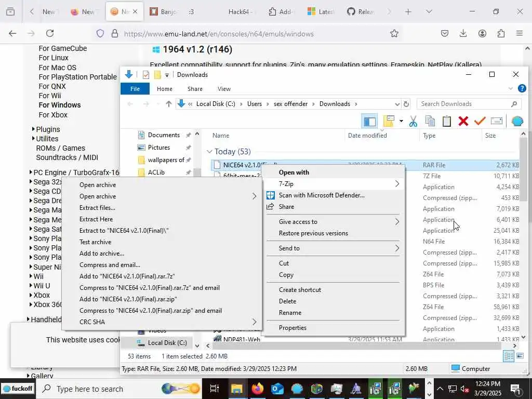The image size is (532, 399).
Task: Expand the 7-Zip submenu
Action: point(335,183)
